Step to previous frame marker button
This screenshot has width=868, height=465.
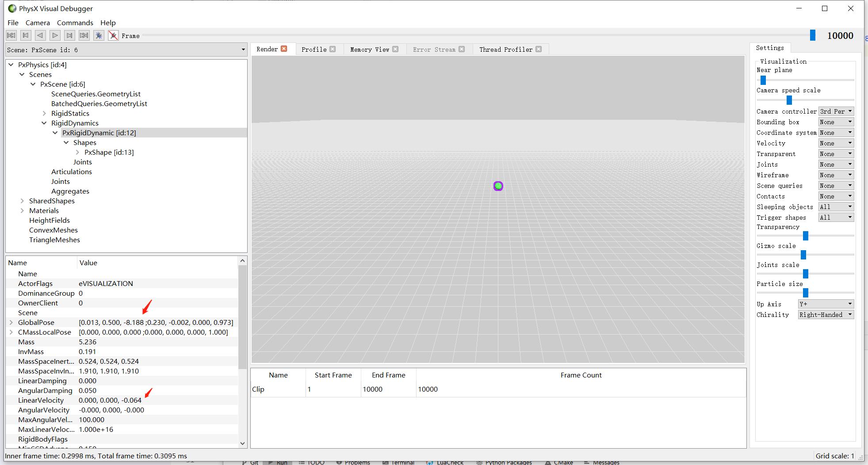click(x=26, y=35)
